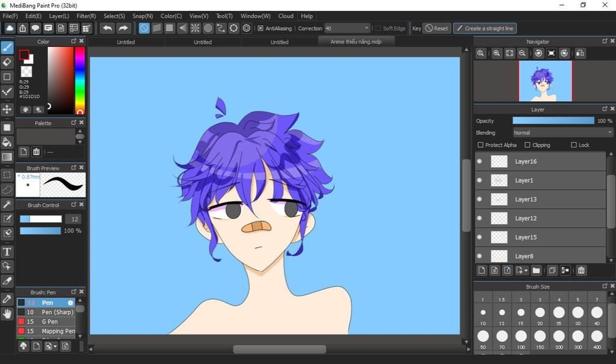
Task: Open settings gear for the Pen brush
Action: point(70,303)
